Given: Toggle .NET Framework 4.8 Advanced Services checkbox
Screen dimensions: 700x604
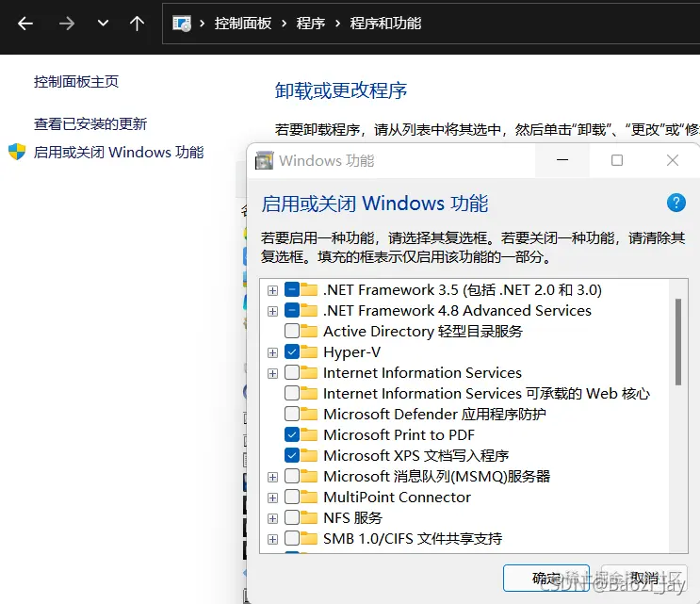Looking at the screenshot, I should [x=292, y=310].
